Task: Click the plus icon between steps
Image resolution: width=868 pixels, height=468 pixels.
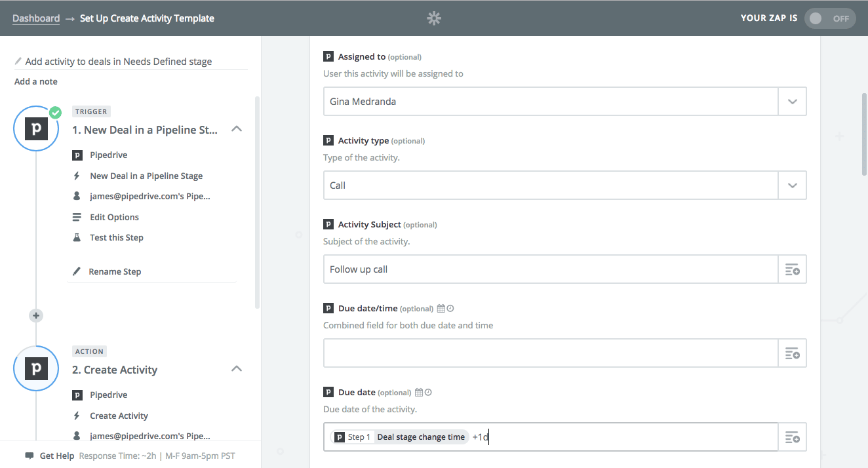Action: point(36,315)
